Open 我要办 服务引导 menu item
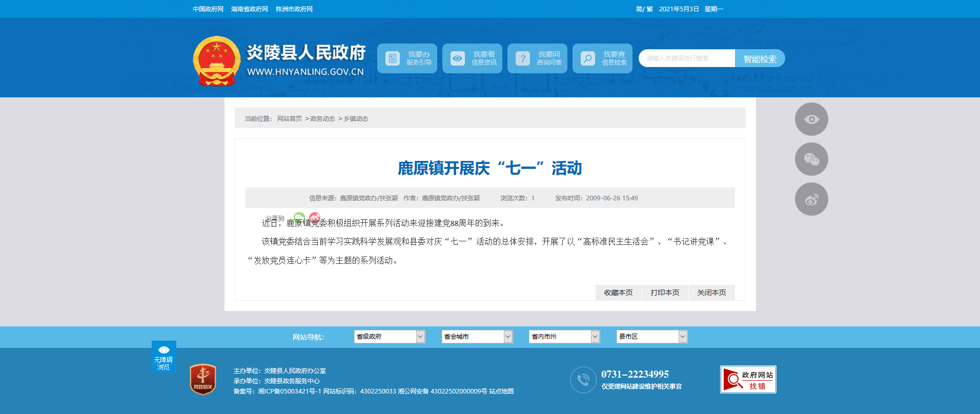 [407, 58]
